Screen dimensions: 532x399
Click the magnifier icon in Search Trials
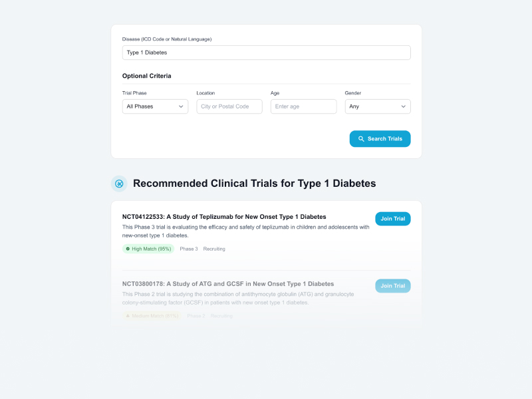tap(361, 139)
